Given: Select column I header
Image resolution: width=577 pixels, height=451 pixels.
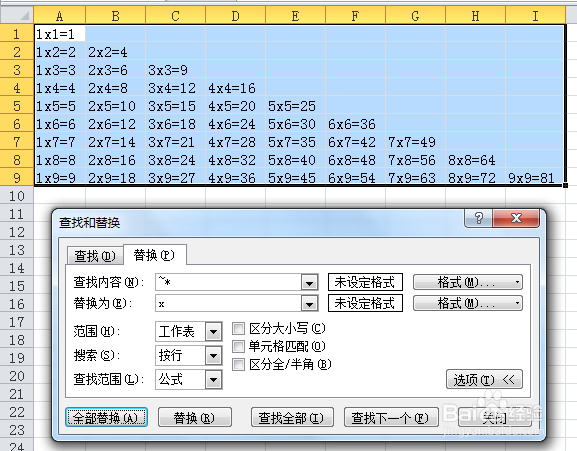Looking at the screenshot, I should point(535,16).
